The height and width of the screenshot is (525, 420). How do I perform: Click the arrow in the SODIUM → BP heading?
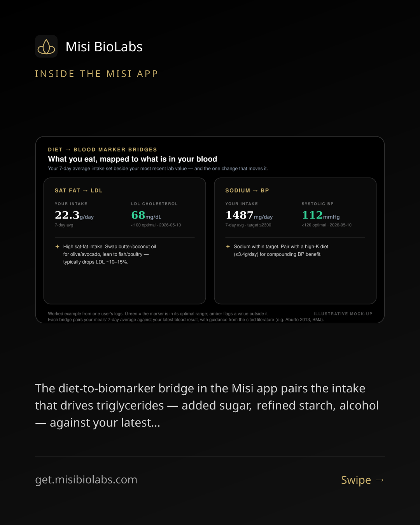(255, 191)
